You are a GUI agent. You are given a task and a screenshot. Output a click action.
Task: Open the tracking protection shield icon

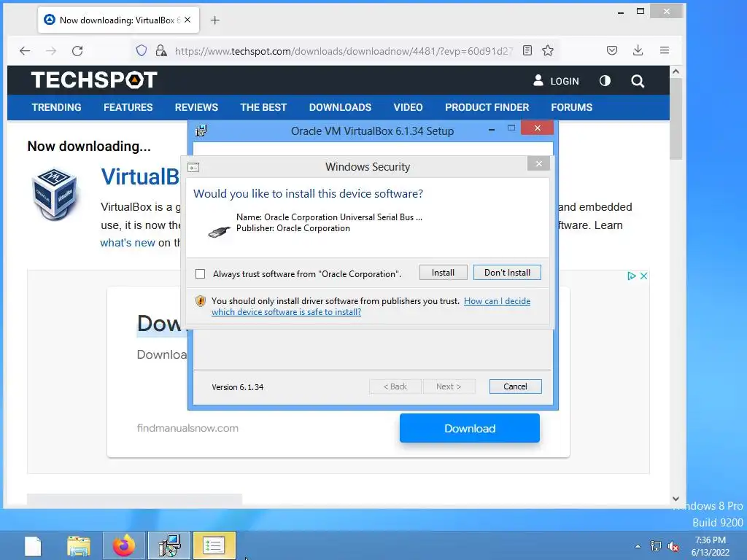(141, 50)
